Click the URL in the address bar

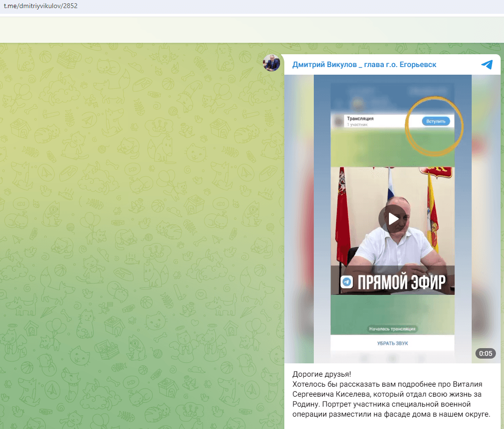pyautogui.click(x=41, y=6)
